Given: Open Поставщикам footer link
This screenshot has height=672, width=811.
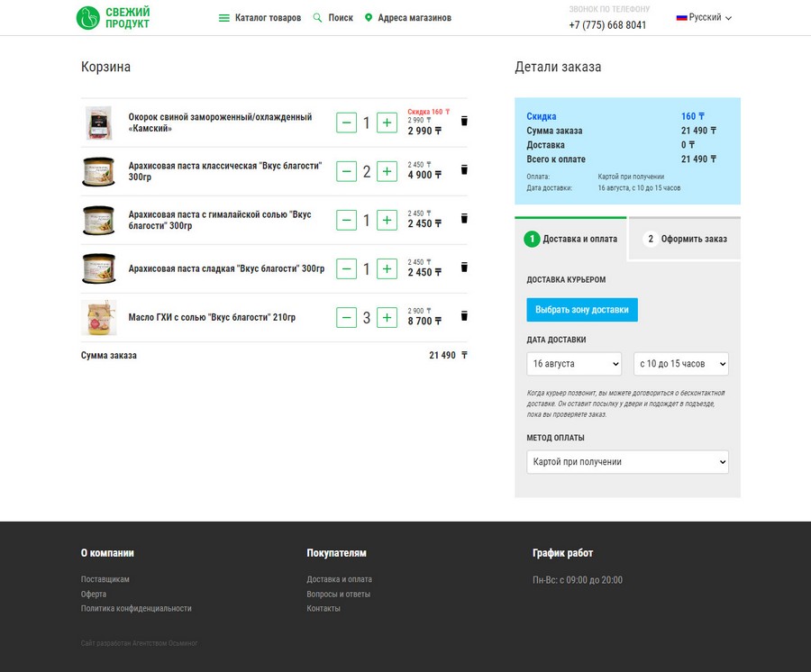Looking at the screenshot, I should pos(105,579).
